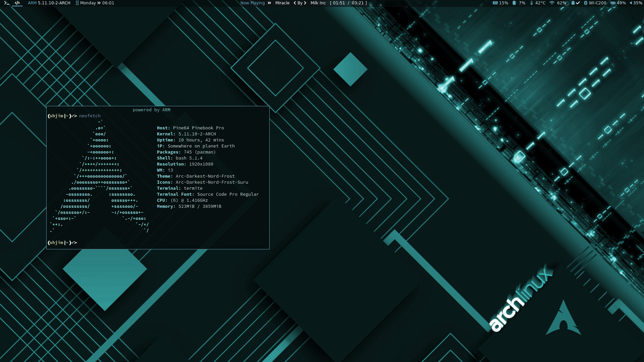Click the CPU chip icon
This screenshot has width=644, height=362.
click(514, 3)
